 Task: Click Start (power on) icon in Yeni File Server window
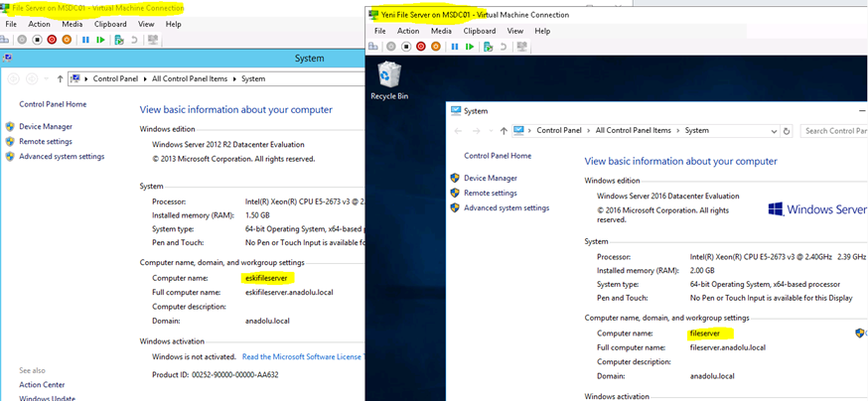(x=391, y=47)
